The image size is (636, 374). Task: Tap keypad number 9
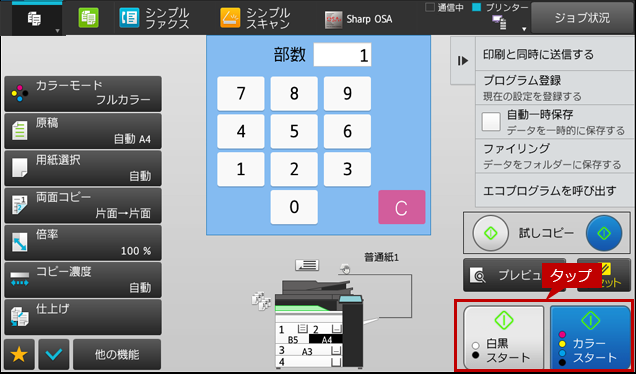pos(347,94)
